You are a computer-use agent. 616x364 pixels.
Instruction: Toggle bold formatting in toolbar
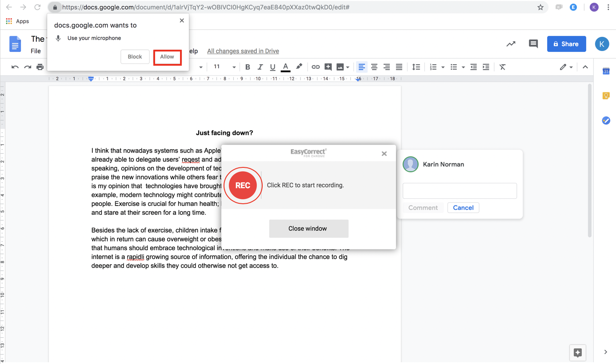click(248, 67)
